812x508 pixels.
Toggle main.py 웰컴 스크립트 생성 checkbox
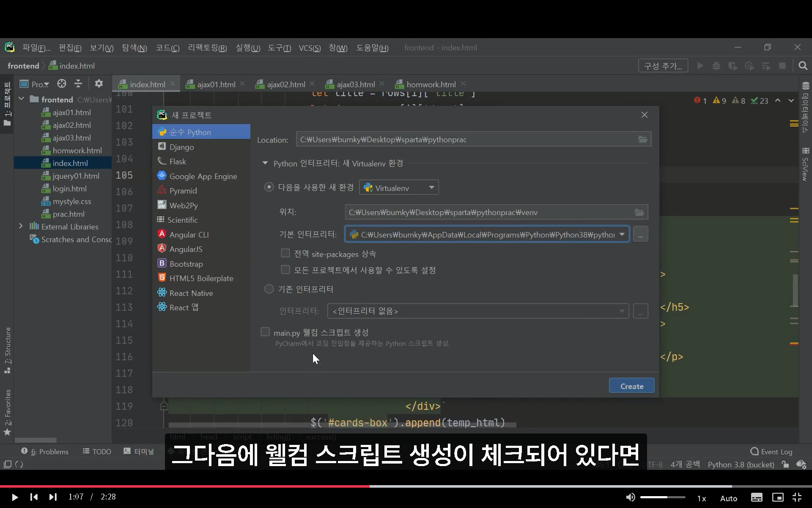[x=265, y=332]
